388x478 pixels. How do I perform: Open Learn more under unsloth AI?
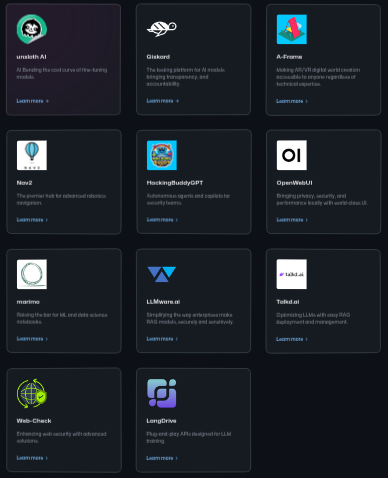click(x=33, y=101)
